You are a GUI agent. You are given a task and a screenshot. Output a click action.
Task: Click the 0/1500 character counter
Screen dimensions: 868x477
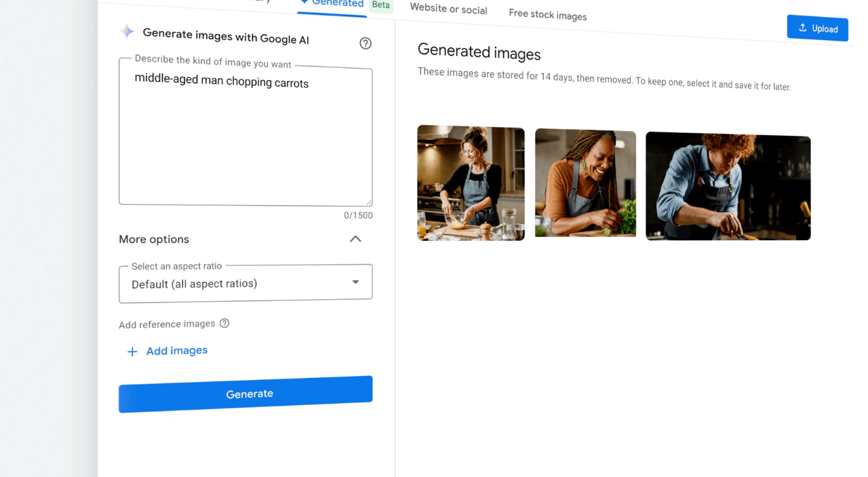[x=358, y=215]
